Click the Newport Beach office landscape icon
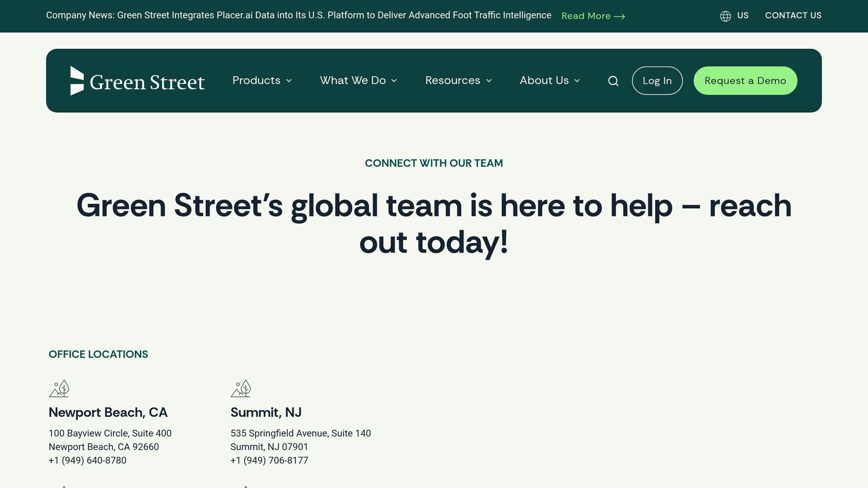 59,388
